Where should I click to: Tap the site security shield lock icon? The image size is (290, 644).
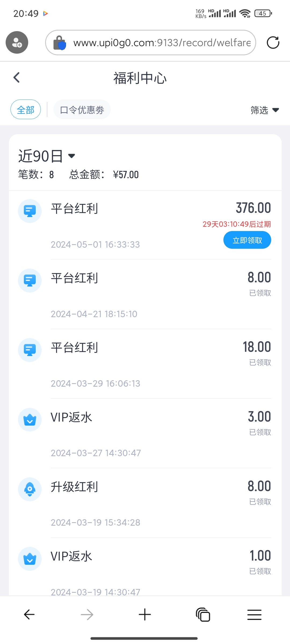59,43
